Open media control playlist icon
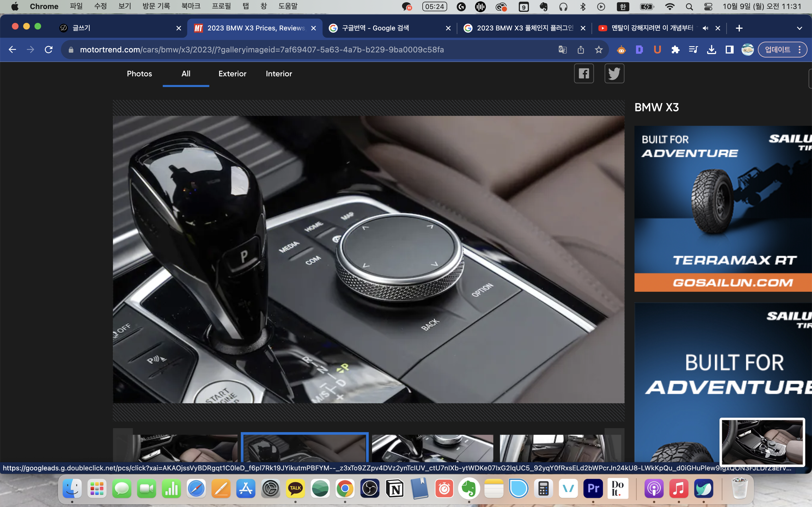Image resolution: width=812 pixels, height=507 pixels. pos(693,50)
